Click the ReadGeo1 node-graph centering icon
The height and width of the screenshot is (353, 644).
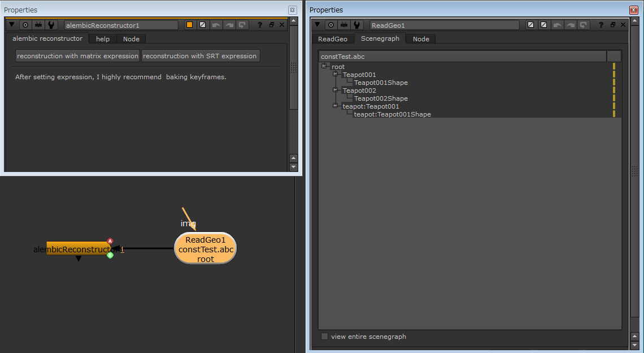point(331,25)
